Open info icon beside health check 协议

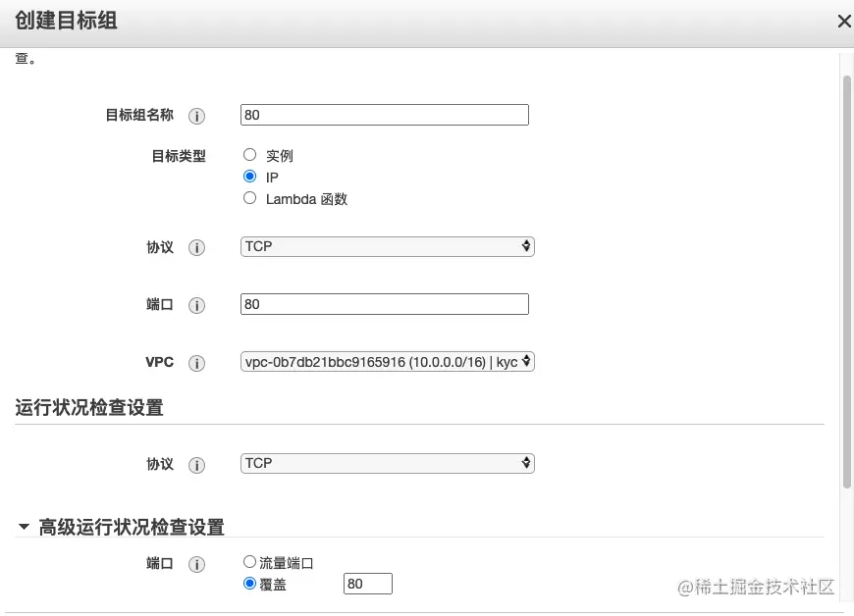[x=196, y=465]
